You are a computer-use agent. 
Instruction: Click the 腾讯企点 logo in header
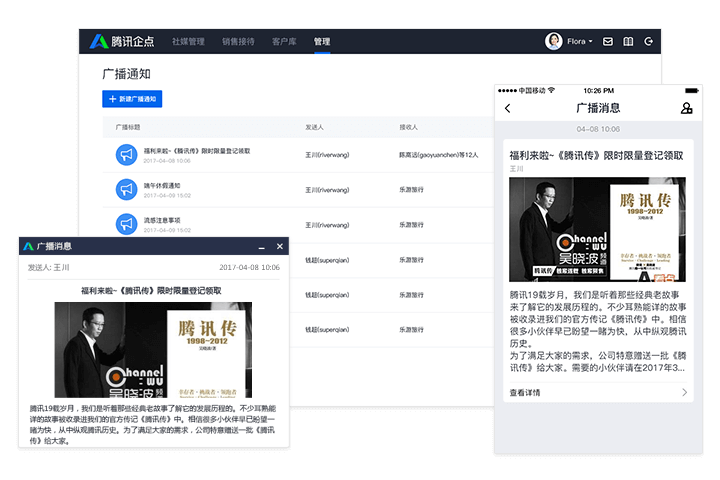tap(122, 41)
